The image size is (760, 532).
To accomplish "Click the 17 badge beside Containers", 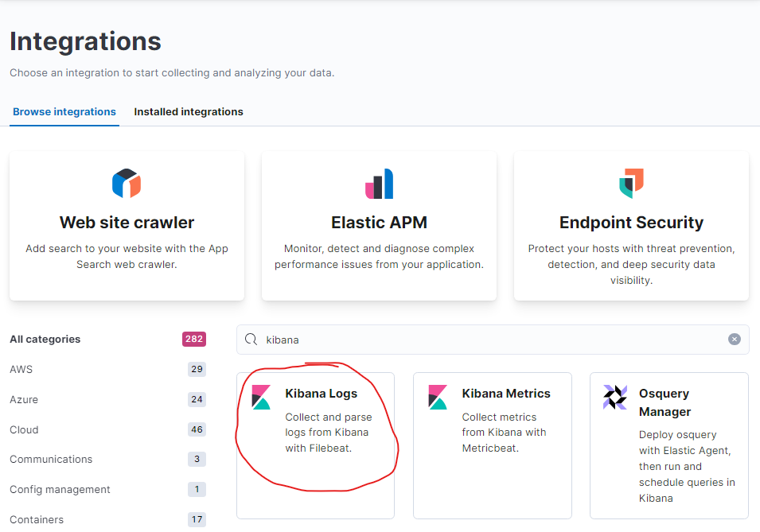I will pyautogui.click(x=197, y=519).
